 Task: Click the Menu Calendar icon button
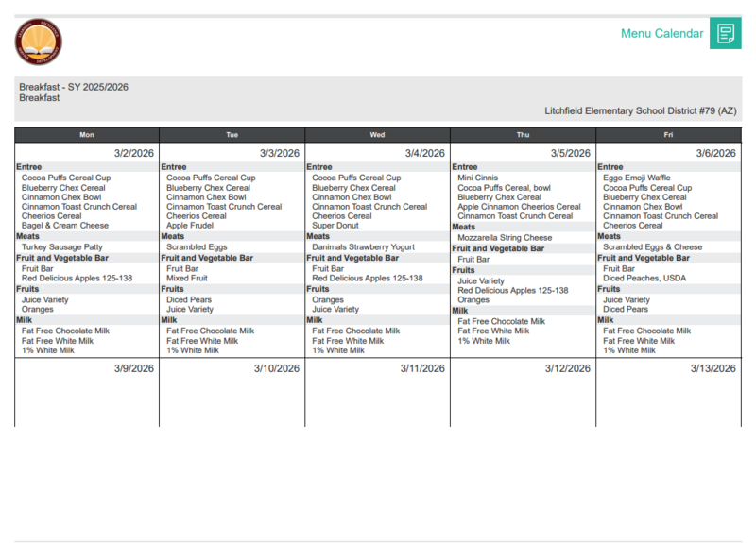[725, 34]
